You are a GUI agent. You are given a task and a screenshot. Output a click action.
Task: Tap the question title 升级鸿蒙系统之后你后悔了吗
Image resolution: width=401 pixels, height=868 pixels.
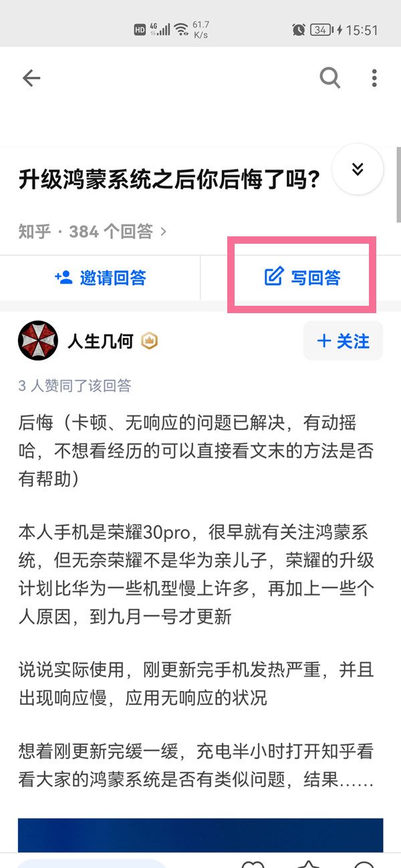[x=169, y=180]
